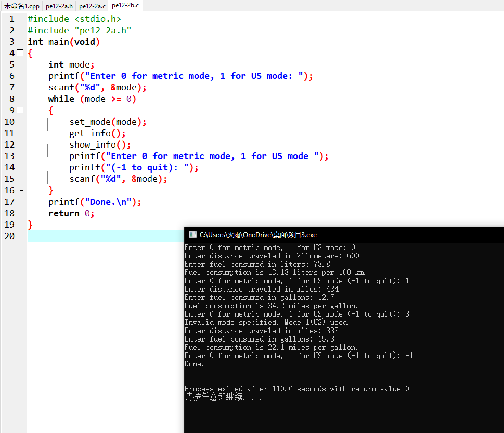The height and width of the screenshot is (433, 504).
Task: Click the 'int mode;' declaration
Action: (x=71, y=64)
